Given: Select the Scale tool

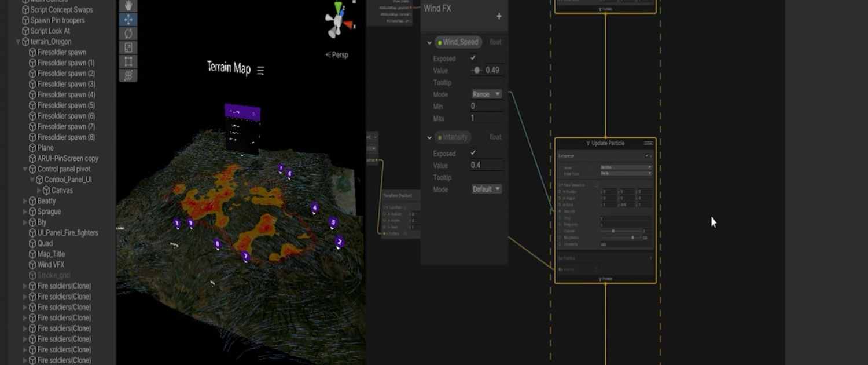Looking at the screenshot, I should (128, 48).
